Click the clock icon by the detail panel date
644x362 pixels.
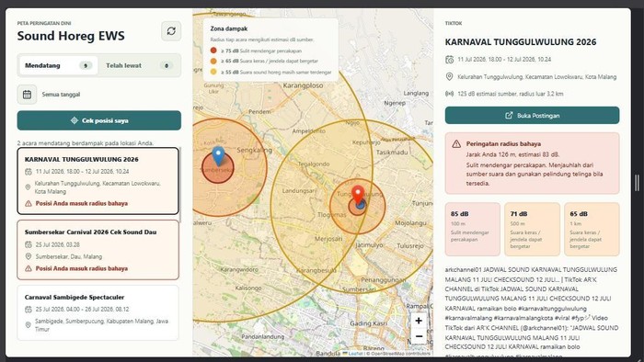[449, 60]
